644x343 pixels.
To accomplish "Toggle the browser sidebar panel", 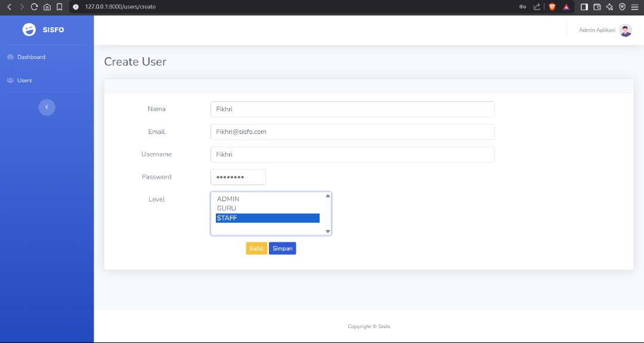I will click(x=584, y=7).
